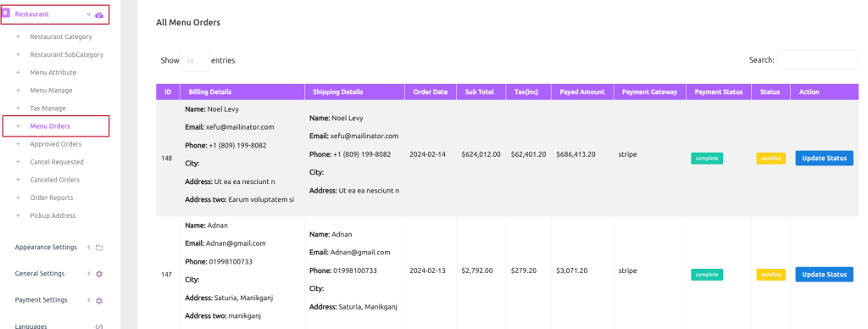Collapse the Restaurant menu chevron
The width and height of the screenshot is (868, 329).
88,14
